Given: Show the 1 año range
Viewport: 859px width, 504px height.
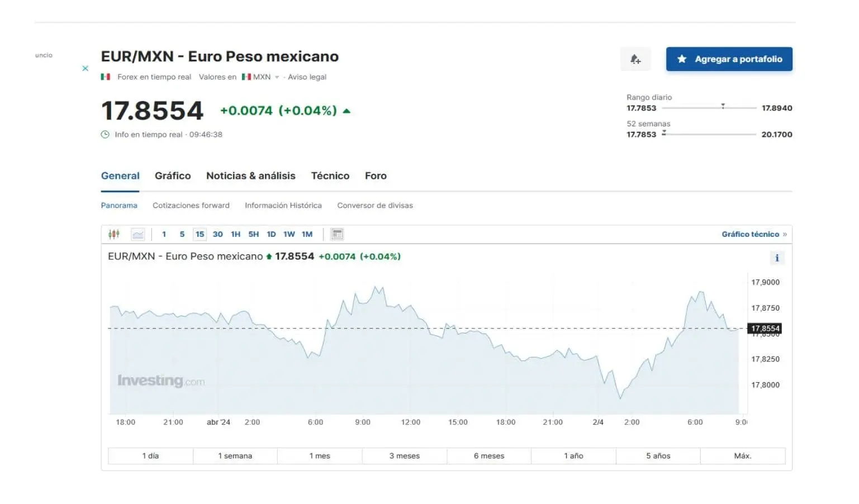Looking at the screenshot, I should coord(573,455).
